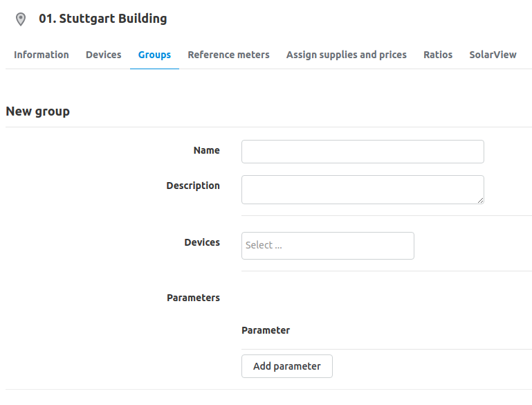
Task: Click into the Description text area
Action: [363, 190]
